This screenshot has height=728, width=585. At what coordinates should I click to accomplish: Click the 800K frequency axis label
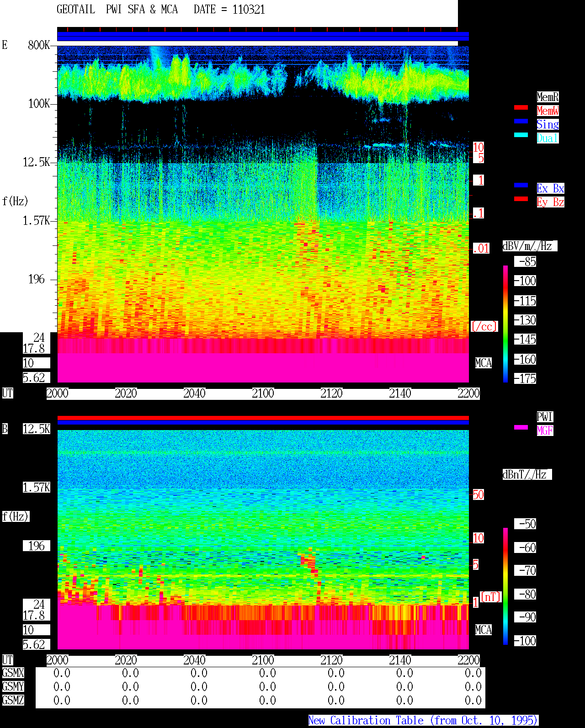[x=39, y=45]
